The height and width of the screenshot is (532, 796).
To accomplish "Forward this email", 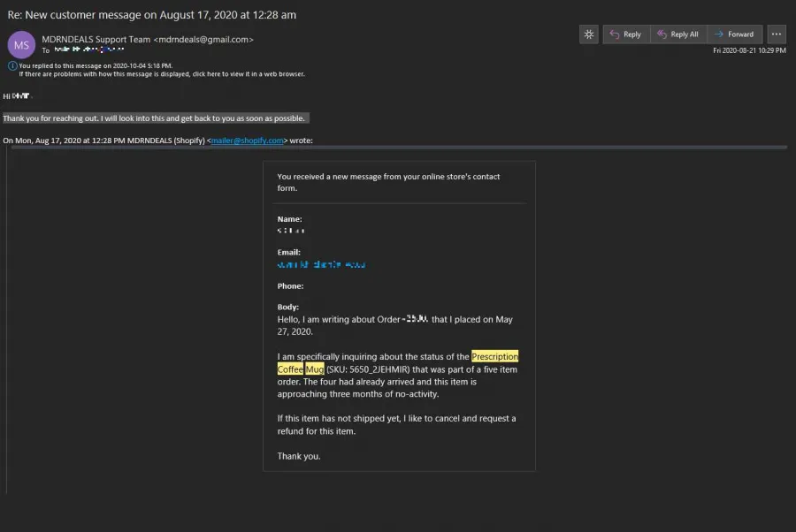I will point(733,34).
